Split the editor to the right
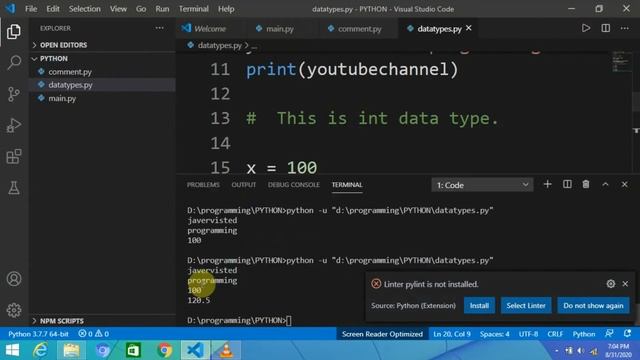 [606, 28]
